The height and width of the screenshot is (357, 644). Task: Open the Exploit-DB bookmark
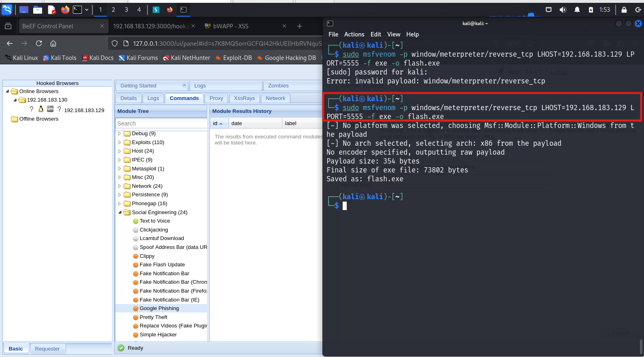(234, 58)
